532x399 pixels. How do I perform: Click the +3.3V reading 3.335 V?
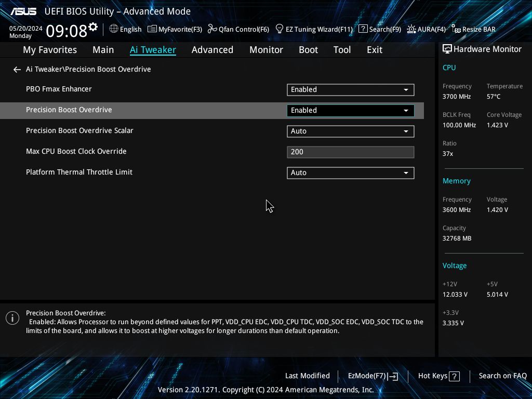pyautogui.click(x=453, y=323)
